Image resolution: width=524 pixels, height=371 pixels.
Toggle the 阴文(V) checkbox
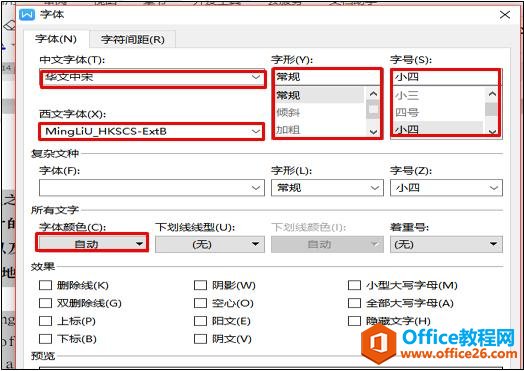coord(201,339)
